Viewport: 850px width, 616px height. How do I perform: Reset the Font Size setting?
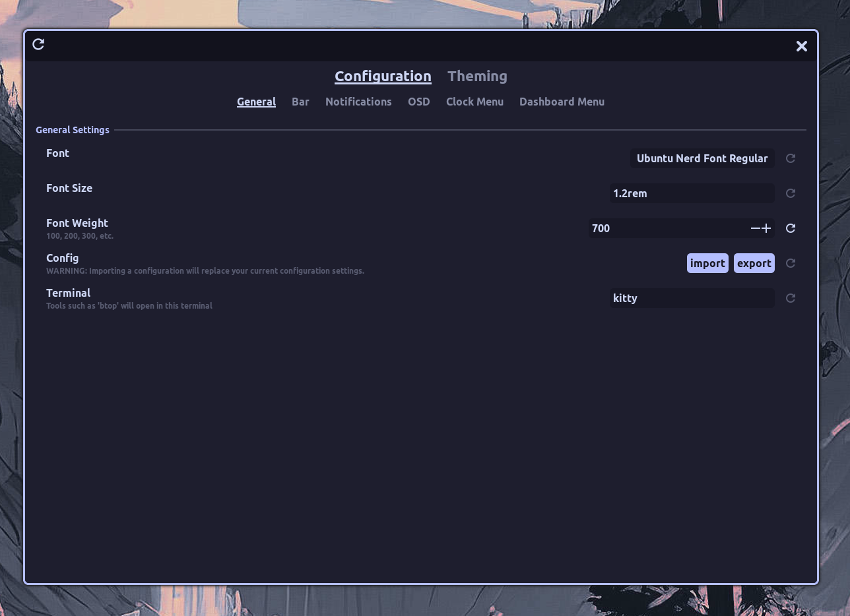790,193
